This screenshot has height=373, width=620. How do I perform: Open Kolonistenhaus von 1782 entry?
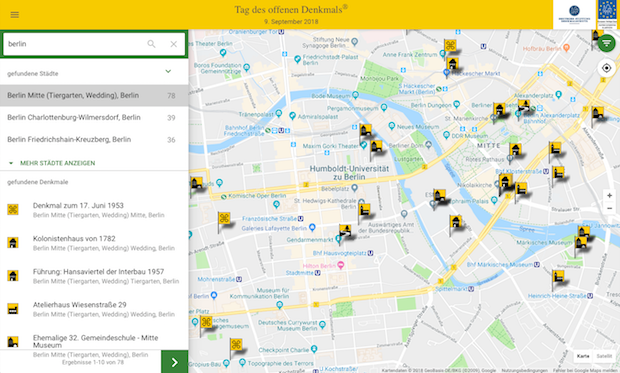(x=94, y=243)
